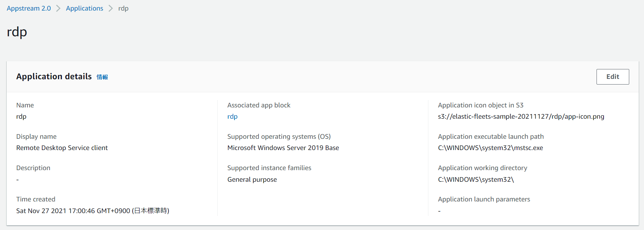This screenshot has height=230, width=644.
Task: Click the chevron after Applications breadcrumb
Action: click(x=111, y=8)
